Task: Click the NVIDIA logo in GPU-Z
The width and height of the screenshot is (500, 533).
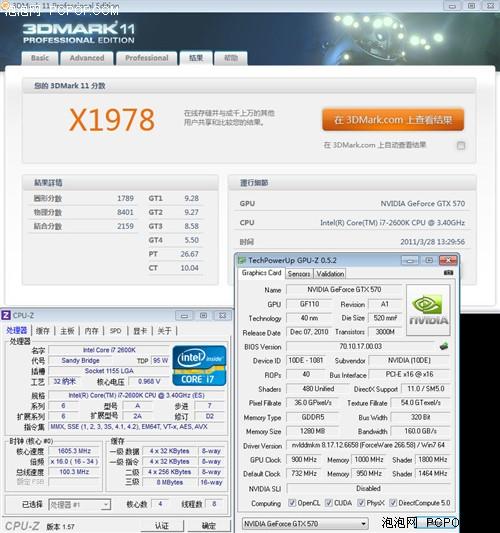Action: coord(428,310)
